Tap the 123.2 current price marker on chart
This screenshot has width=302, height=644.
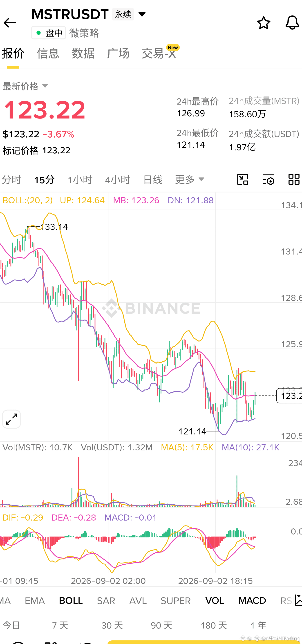[289, 396]
